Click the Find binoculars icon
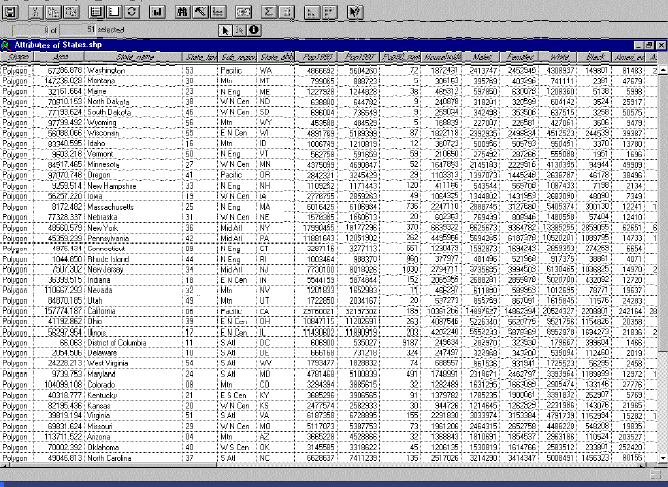668x487 pixels. (182, 11)
